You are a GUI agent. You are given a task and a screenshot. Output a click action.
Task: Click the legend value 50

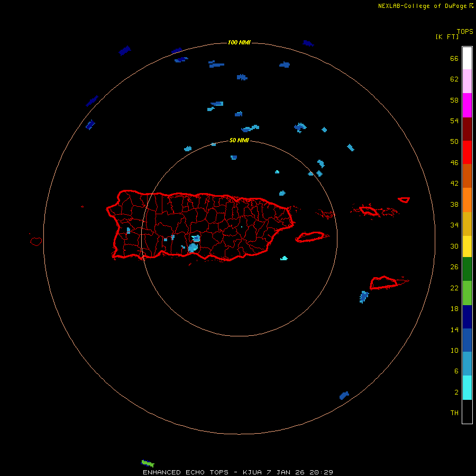[x=454, y=142]
